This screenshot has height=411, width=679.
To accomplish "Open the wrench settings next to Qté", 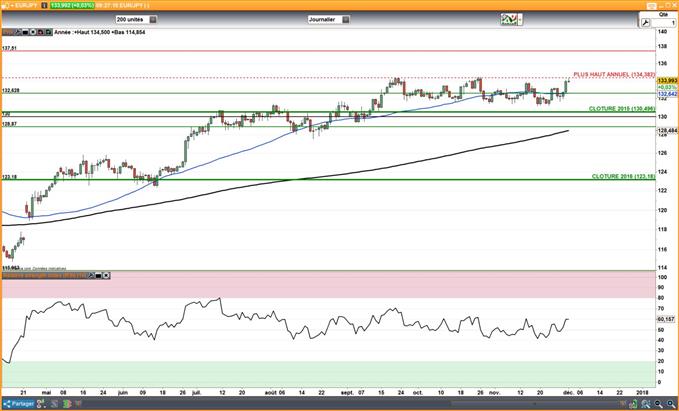I will [646, 23].
